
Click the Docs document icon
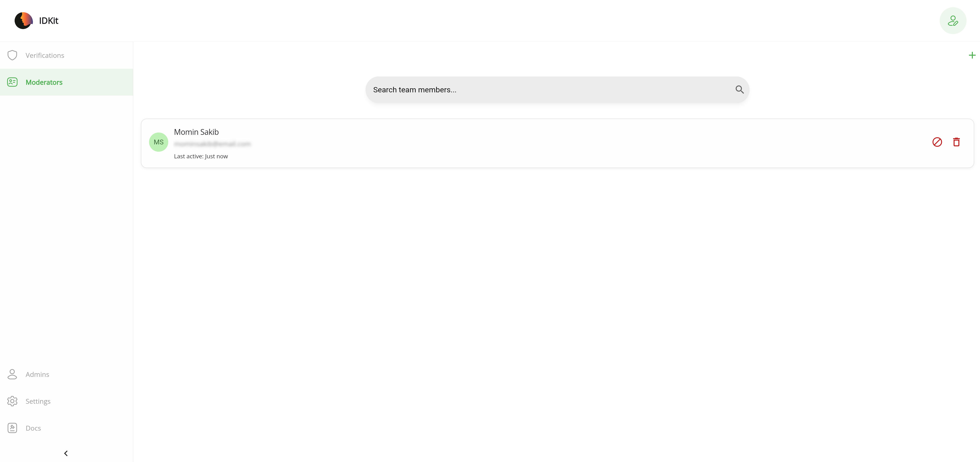[x=12, y=428]
